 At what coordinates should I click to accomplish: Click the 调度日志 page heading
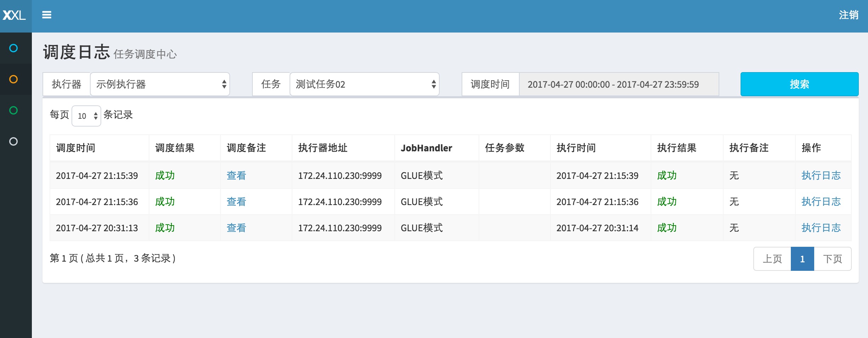(x=76, y=52)
